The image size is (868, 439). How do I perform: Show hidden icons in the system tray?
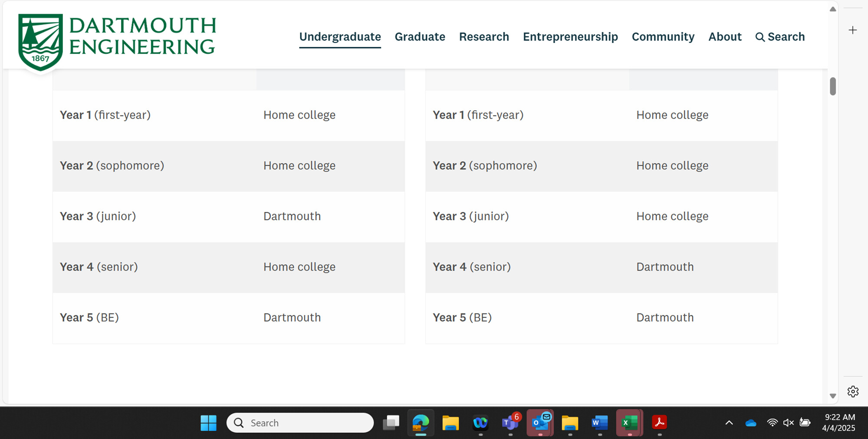tap(729, 422)
